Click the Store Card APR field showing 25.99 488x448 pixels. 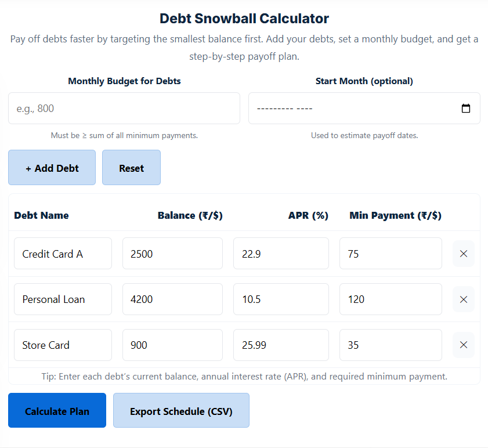pos(281,345)
